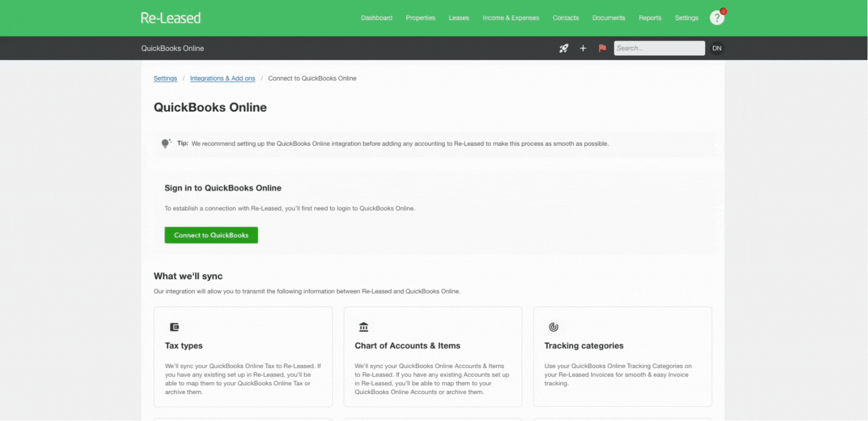Open the Properties menu

pos(420,18)
